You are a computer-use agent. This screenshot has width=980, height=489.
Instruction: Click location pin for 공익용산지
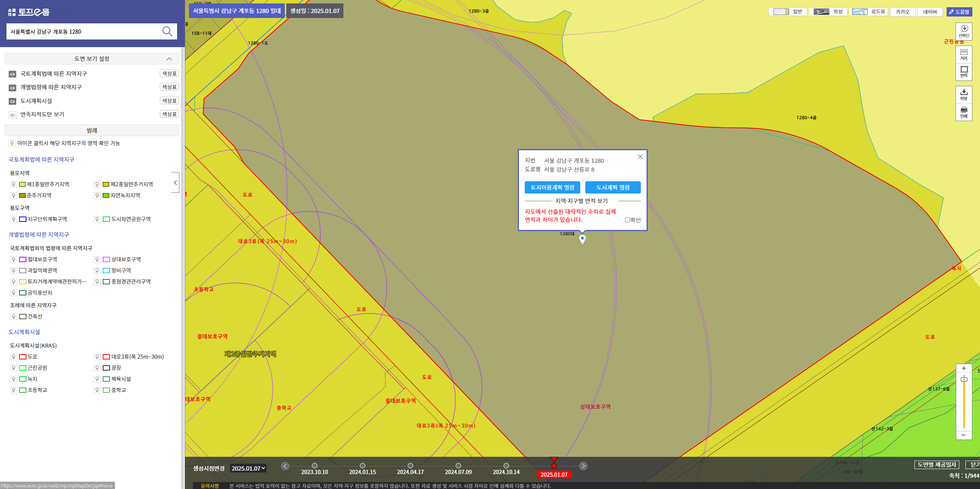coord(13,293)
